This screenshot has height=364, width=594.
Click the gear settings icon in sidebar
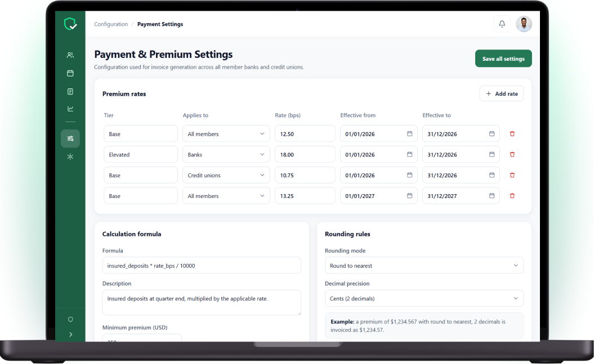70,156
